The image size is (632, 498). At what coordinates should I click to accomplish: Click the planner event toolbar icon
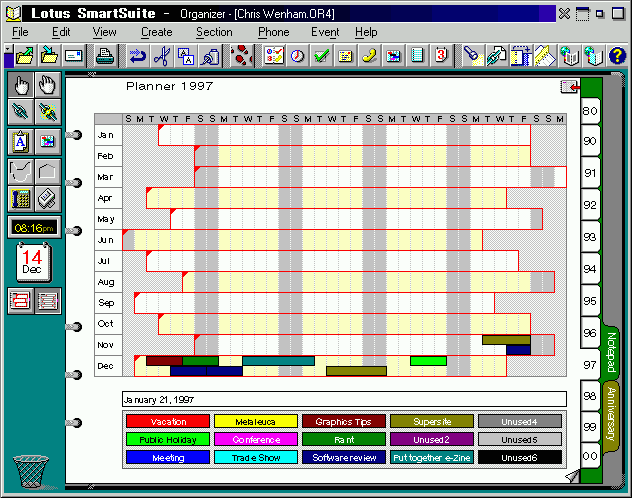393,55
